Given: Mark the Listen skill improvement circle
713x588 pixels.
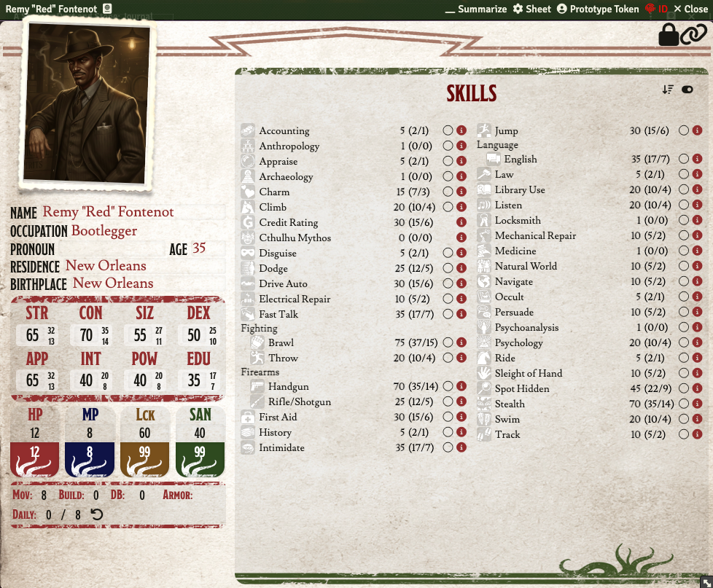Looking at the screenshot, I should pyautogui.click(x=684, y=205).
